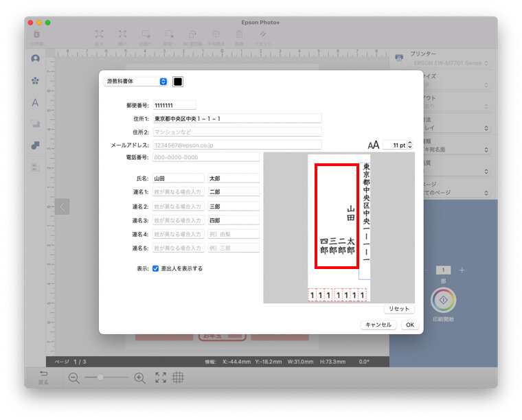
Task: Click the 住所2 address field
Action: (237, 132)
